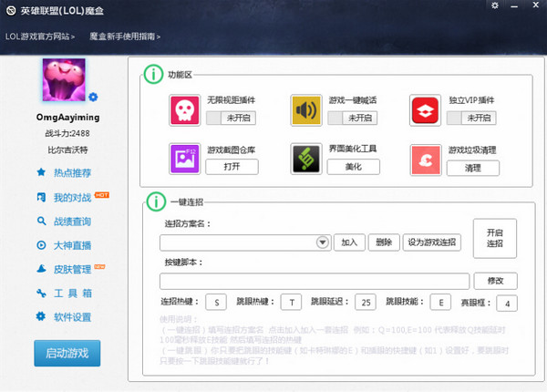Click the 战斗力:2488 text
The image size is (547, 392).
[x=67, y=133]
